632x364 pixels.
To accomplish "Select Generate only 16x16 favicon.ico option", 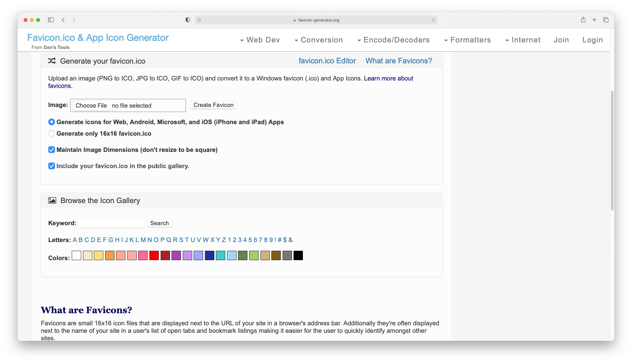I will 51,133.
